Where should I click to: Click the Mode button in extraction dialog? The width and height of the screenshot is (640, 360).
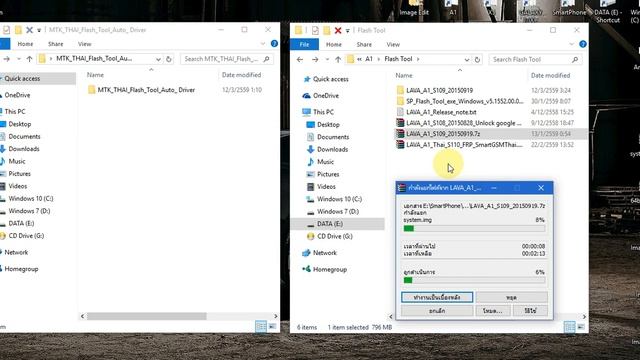tap(493, 311)
